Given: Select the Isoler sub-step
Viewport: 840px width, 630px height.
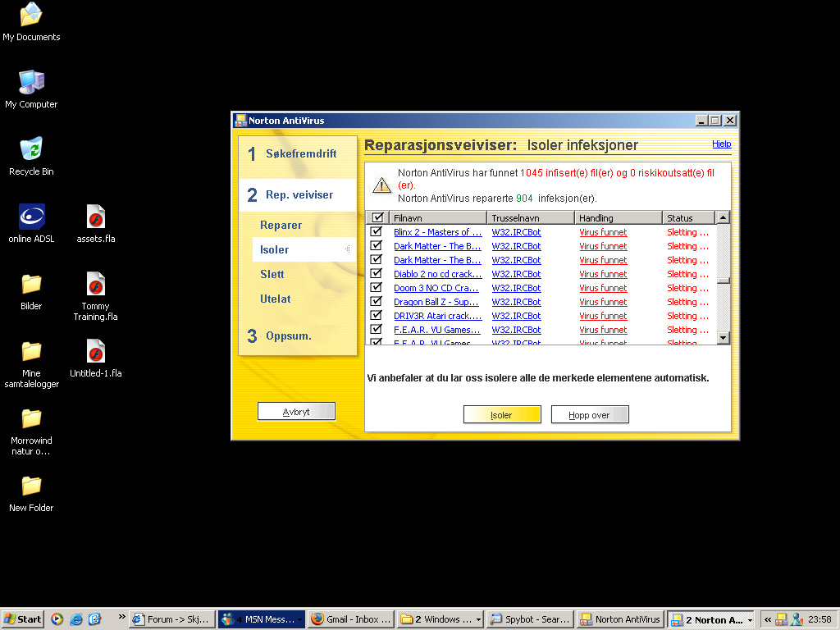Looking at the screenshot, I should (304, 249).
